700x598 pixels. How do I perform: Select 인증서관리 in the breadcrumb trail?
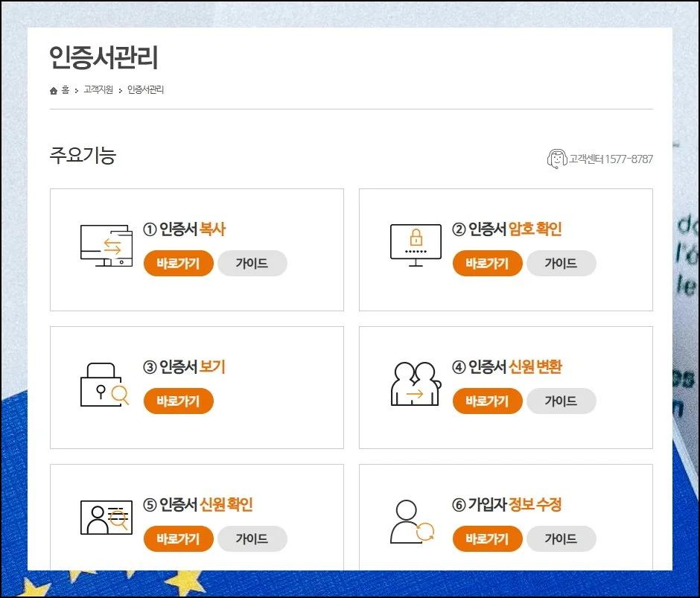[144, 90]
